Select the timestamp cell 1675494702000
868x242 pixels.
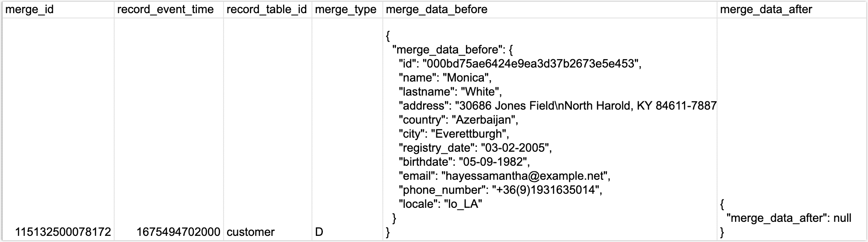(x=178, y=232)
